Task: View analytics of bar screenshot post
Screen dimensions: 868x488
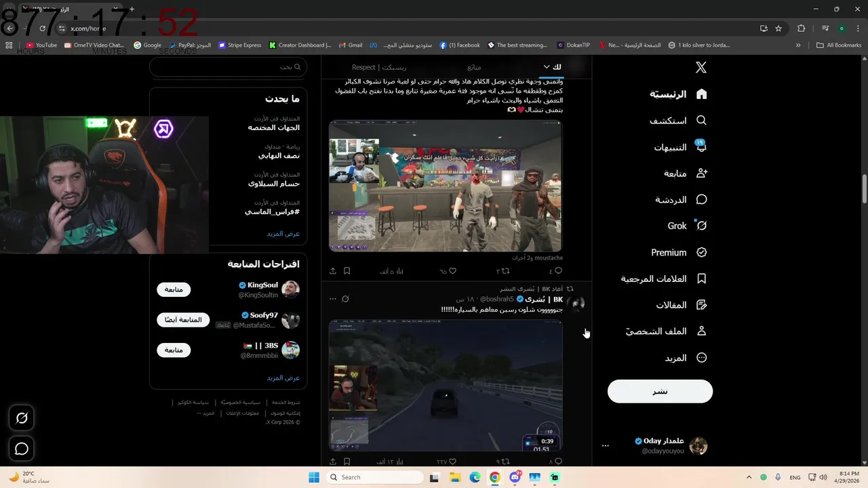Action: 399,271
